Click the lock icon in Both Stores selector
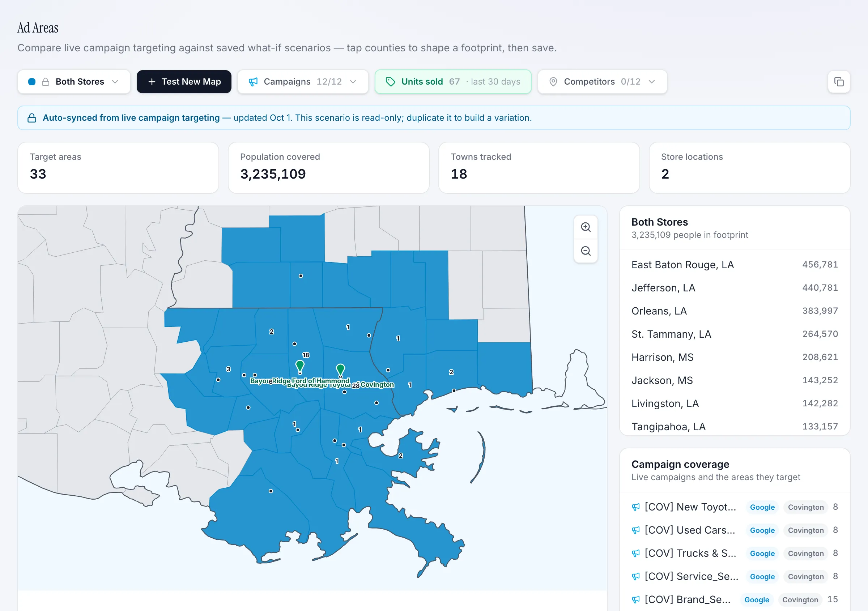Screen dimensions: 868x611 coord(46,82)
